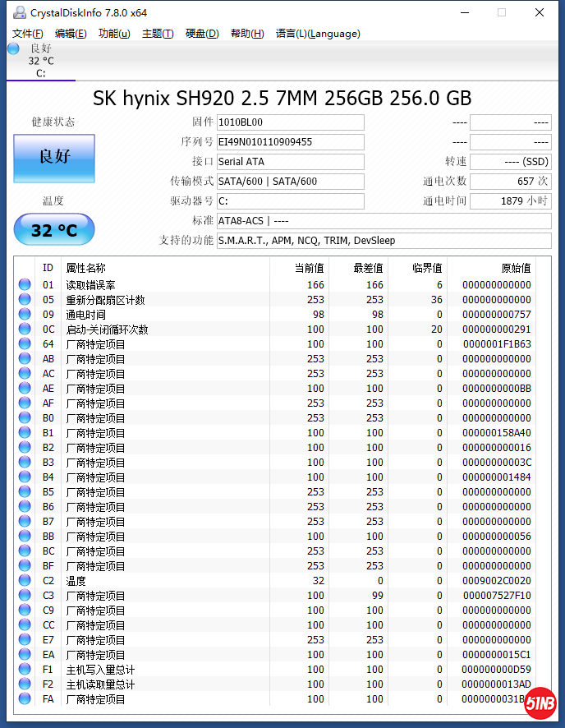Click the 原始值 column header
Viewport: 565px width, 728px height.
(x=516, y=268)
